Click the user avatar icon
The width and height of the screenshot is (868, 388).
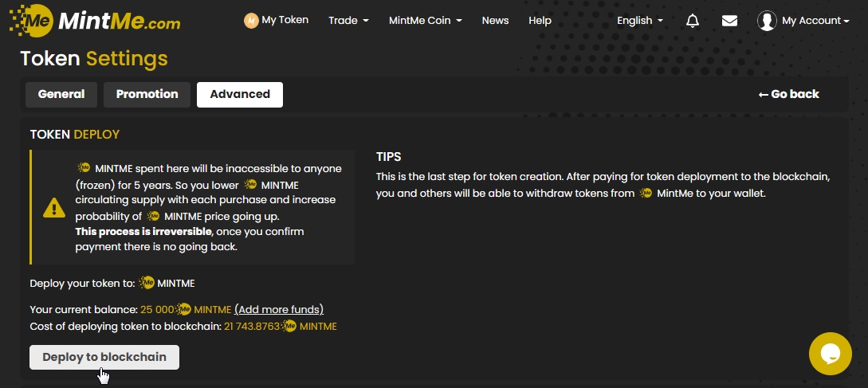click(x=767, y=21)
